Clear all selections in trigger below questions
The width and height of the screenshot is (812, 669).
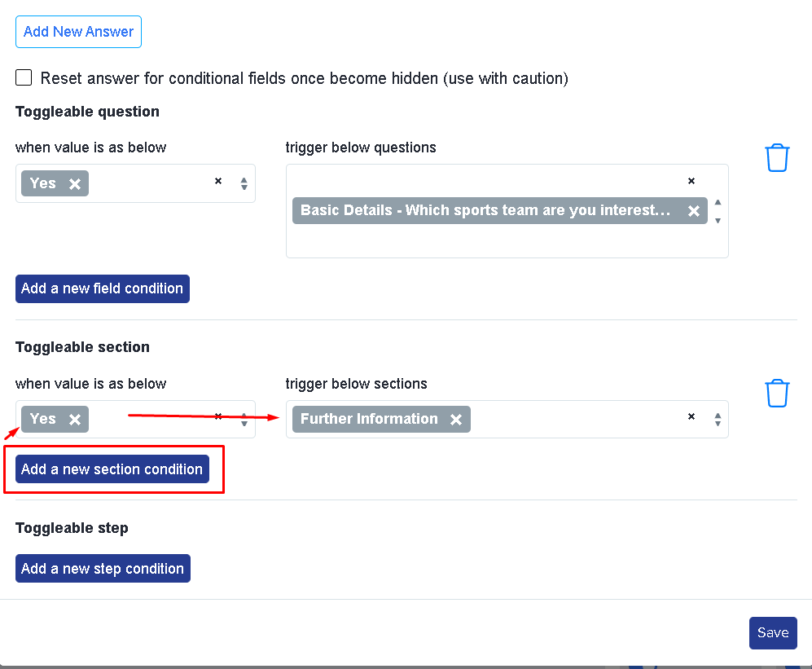(691, 181)
